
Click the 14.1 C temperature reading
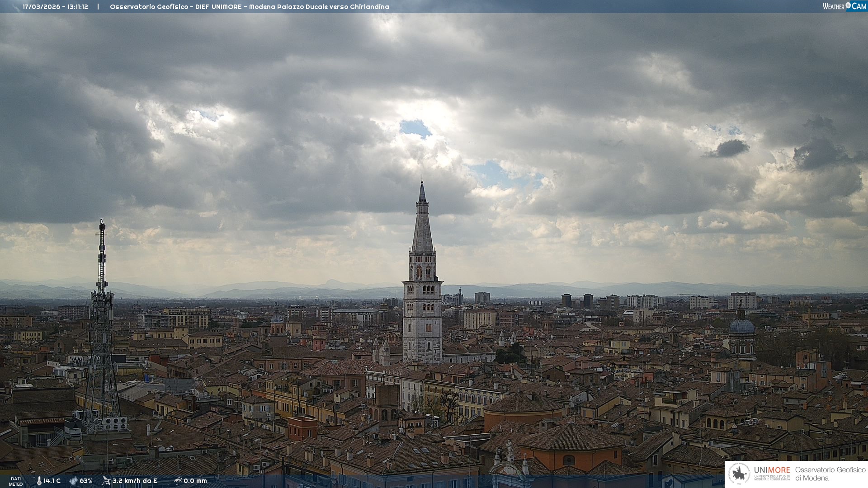pyautogui.click(x=52, y=481)
